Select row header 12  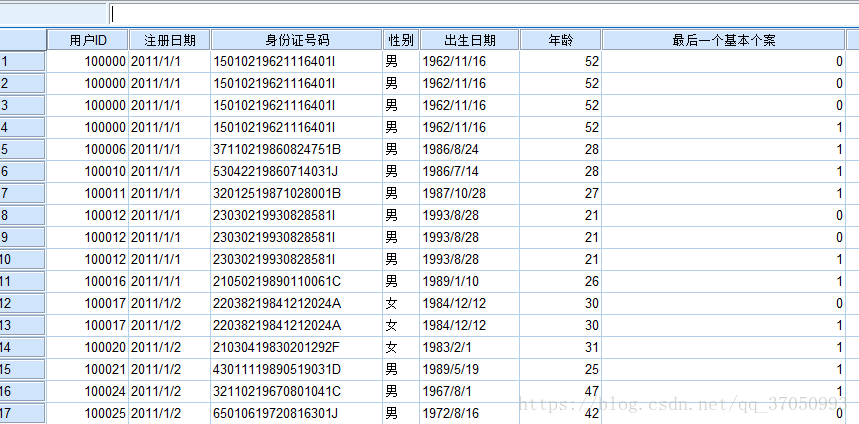[22, 303]
